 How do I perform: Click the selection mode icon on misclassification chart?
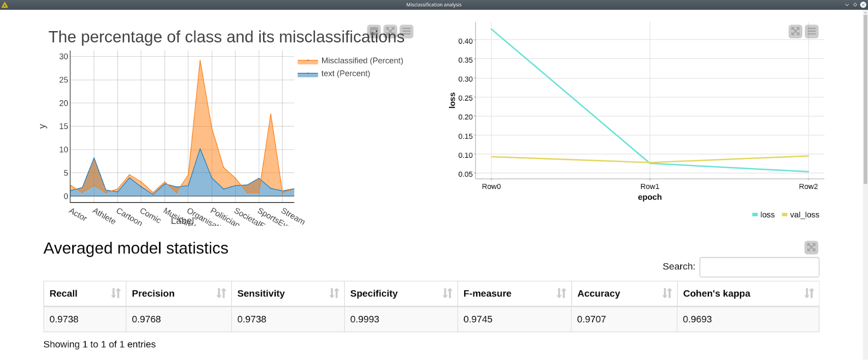tap(374, 31)
